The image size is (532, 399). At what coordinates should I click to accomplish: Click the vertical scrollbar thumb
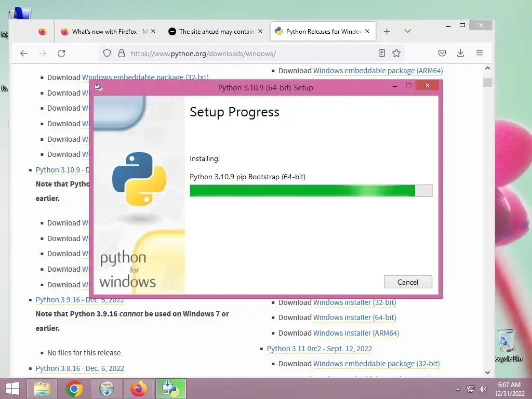click(x=487, y=83)
